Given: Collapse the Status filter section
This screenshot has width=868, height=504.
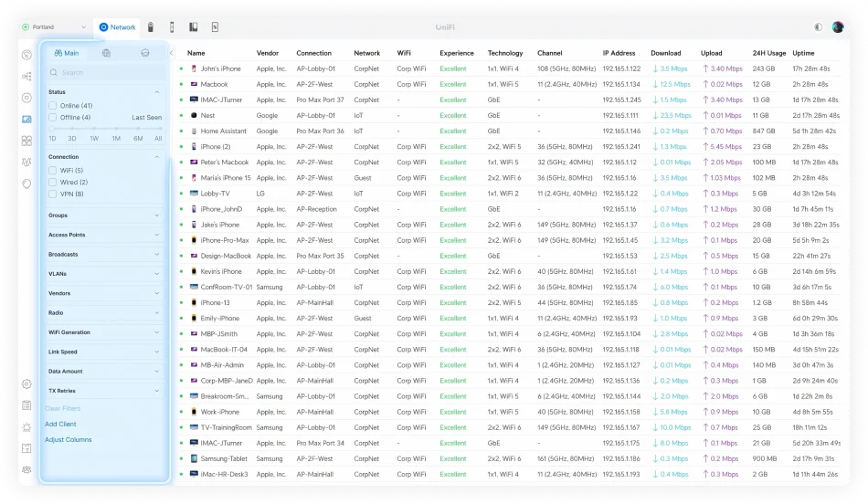Looking at the screenshot, I should (x=156, y=92).
